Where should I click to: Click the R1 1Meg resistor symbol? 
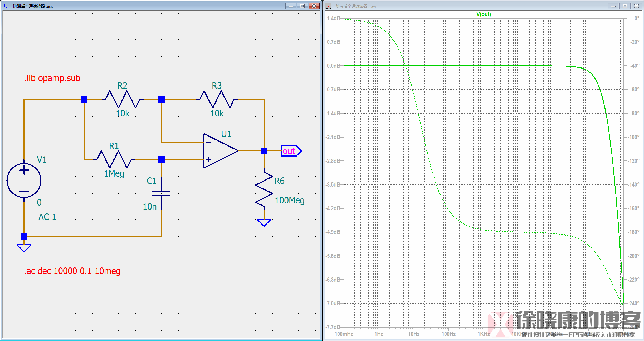pyautogui.click(x=114, y=159)
